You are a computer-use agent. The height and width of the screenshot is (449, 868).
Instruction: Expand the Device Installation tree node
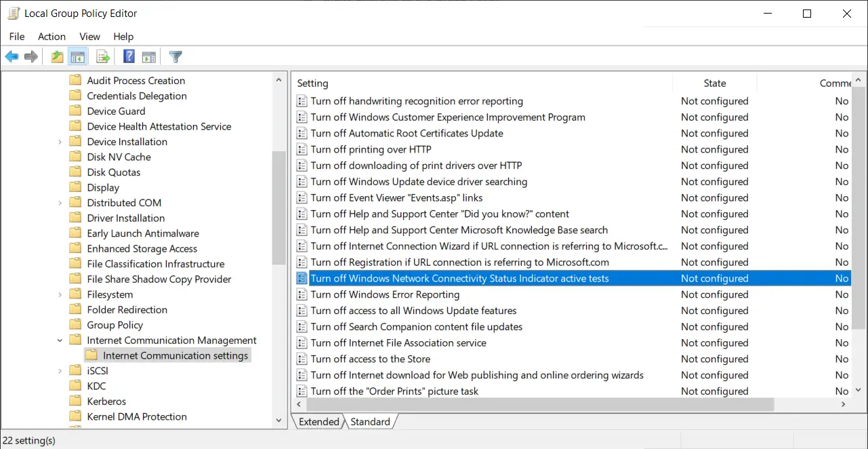pos(60,142)
